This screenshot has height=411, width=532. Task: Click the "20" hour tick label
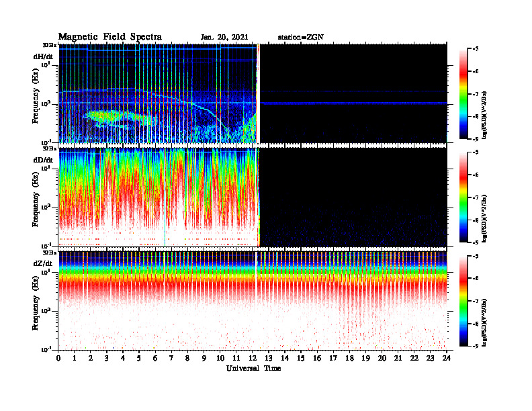click(382, 359)
